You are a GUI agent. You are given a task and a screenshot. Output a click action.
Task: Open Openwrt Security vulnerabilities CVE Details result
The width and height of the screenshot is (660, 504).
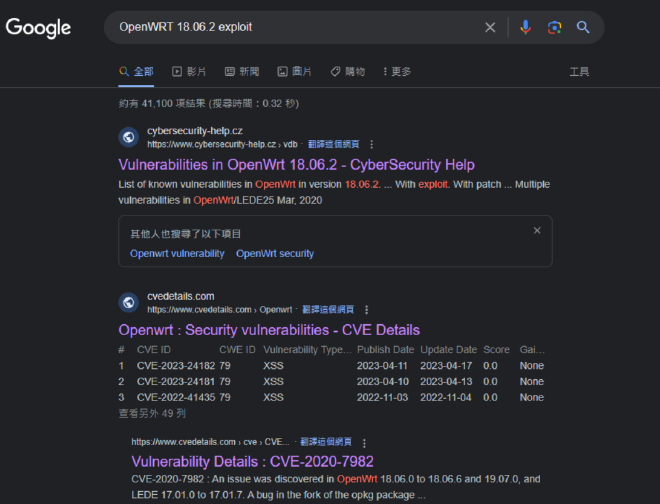pyautogui.click(x=269, y=330)
